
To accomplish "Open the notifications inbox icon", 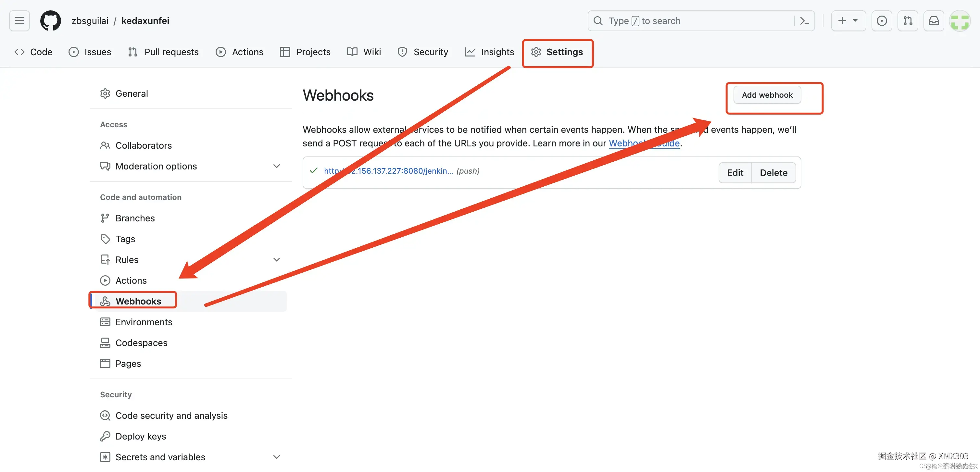I will point(934,20).
